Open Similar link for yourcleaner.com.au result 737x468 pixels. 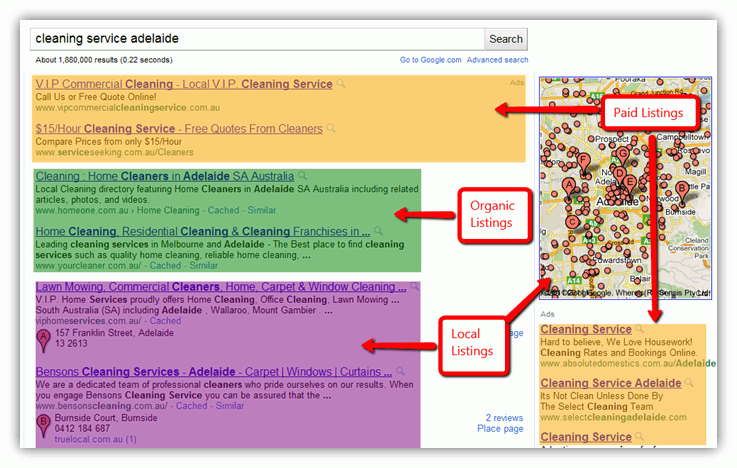204,265
